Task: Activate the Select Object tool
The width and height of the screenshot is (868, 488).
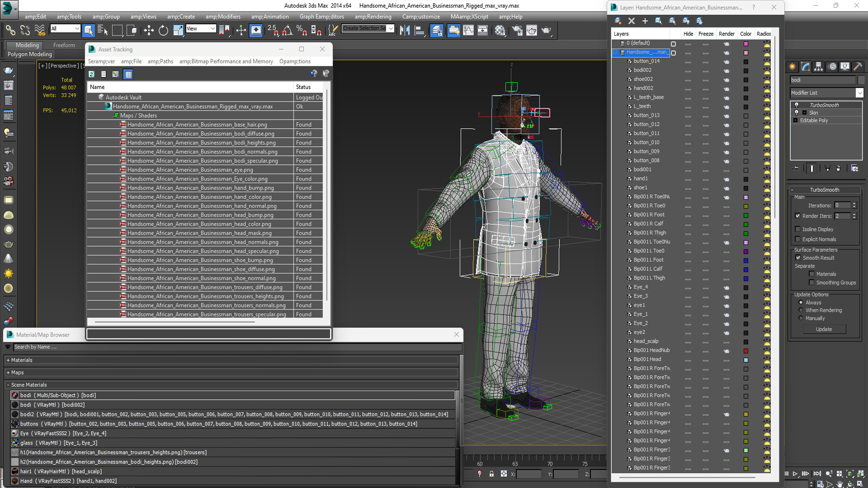Action: [88, 30]
